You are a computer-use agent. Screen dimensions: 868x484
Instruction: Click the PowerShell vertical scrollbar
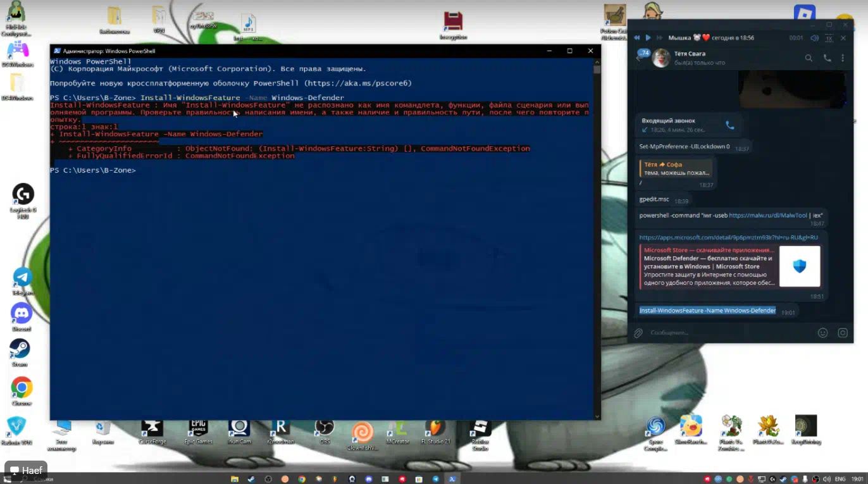pyautogui.click(x=597, y=240)
